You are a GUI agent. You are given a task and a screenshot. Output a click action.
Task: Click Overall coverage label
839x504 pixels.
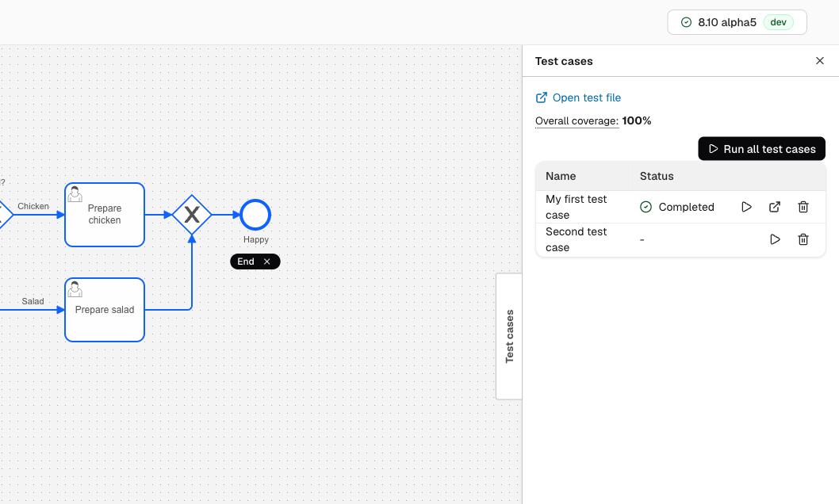tap(577, 120)
